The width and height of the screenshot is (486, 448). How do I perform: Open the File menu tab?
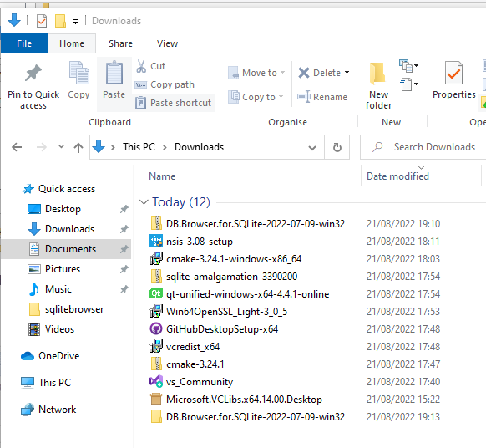coord(24,43)
